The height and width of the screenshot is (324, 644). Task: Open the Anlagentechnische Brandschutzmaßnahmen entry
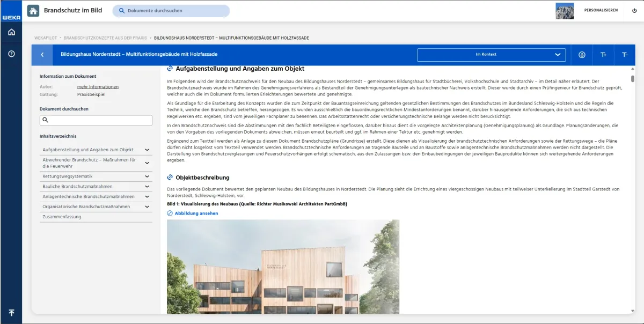89,196
